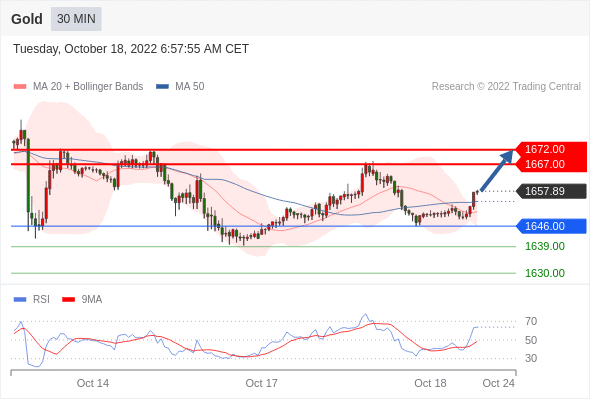The width and height of the screenshot is (590, 400).
Task: Click the Oct 17 date on time axis
Action: point(262,383)
